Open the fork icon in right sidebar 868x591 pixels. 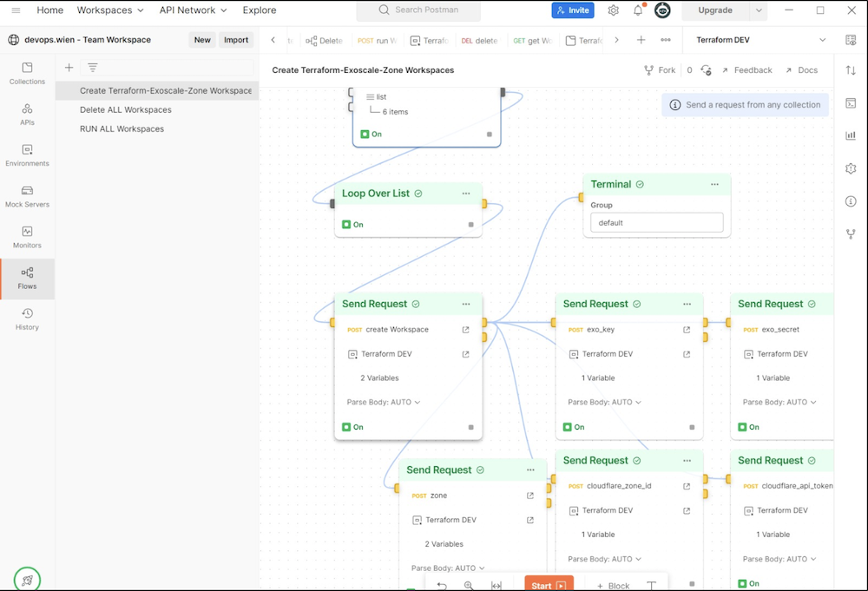[x=851, y=234]
